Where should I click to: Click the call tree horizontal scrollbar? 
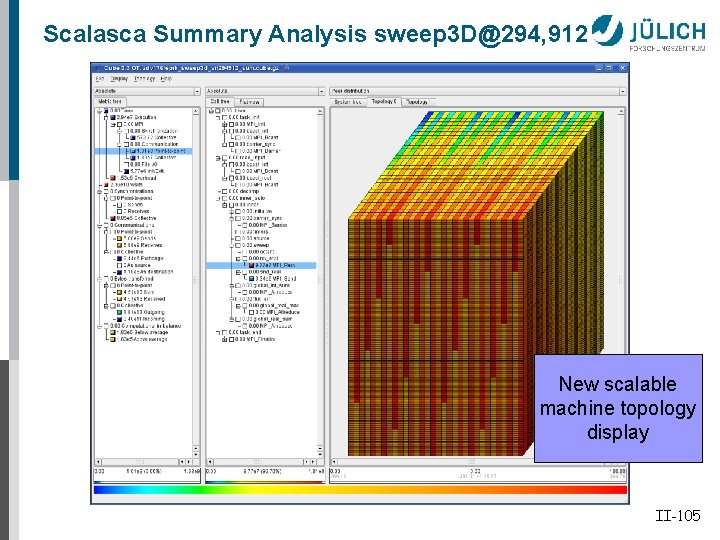(x=261, y=461)
